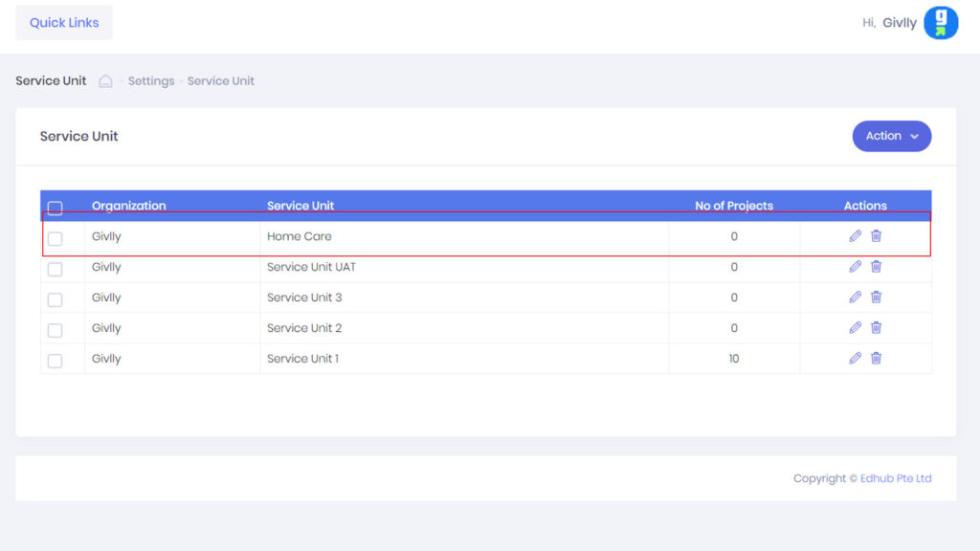Open the Givlly user avatar
980x551 pixels.
pos(940,23)
